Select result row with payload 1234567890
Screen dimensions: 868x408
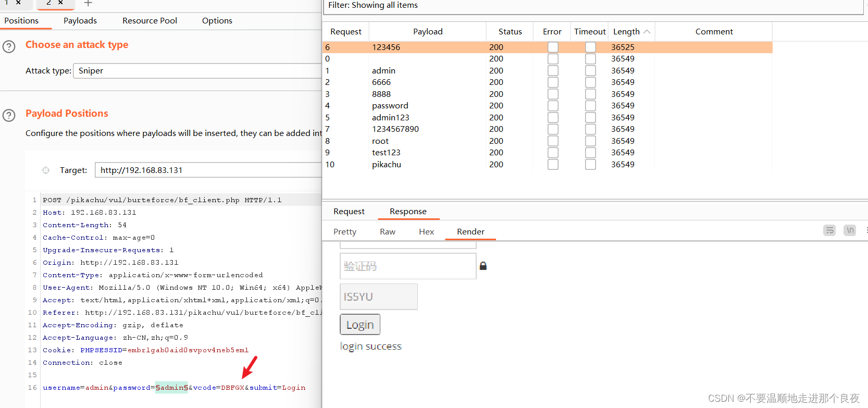(547, 129)
